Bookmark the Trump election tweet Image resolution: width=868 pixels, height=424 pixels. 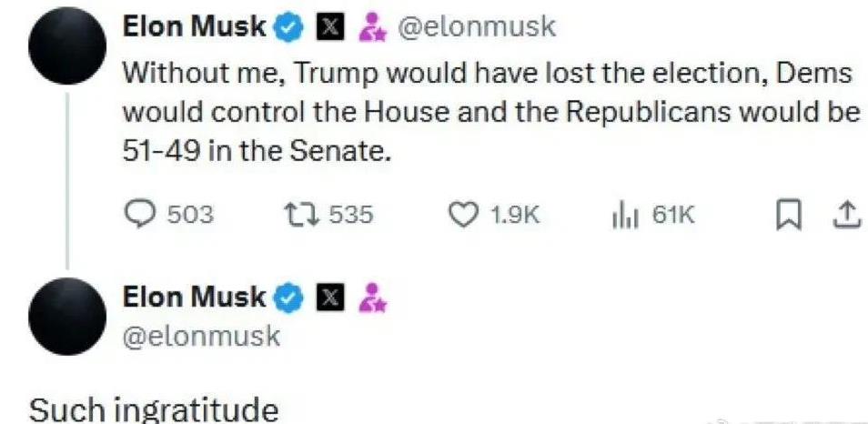[787, 216]
